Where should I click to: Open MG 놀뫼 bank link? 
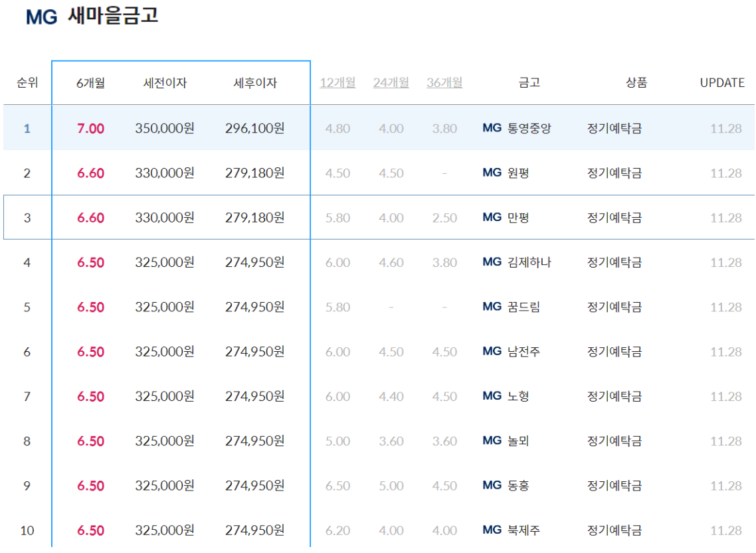coord(506,441)
